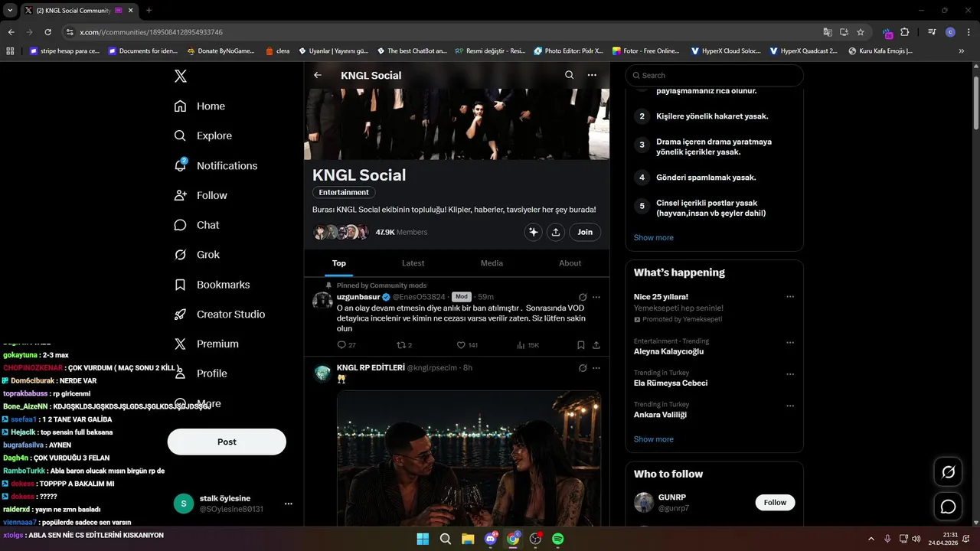Click the Entertainment category tag

pyautogui.click(x=344, y=192)
